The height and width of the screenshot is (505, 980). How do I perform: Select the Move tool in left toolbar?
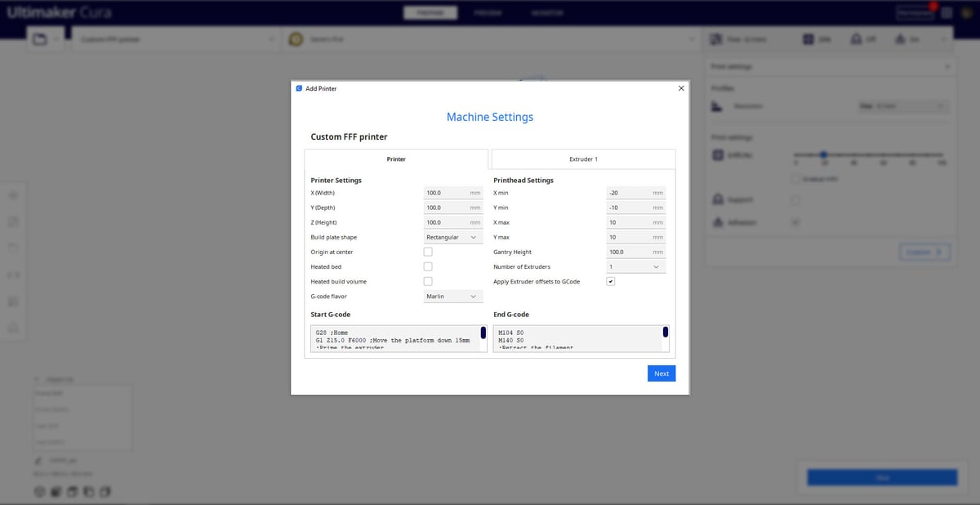pos(13,195)
